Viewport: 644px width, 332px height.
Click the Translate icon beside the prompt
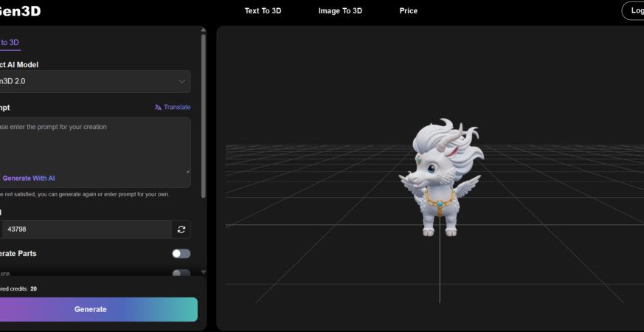pyautogui.click(x=158, y=108)
